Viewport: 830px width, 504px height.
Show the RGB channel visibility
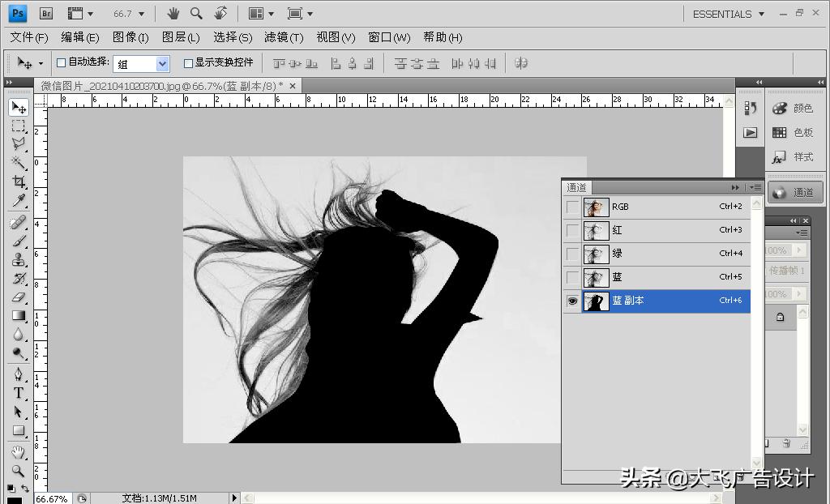pyautogui.click(x=572, y=207)
